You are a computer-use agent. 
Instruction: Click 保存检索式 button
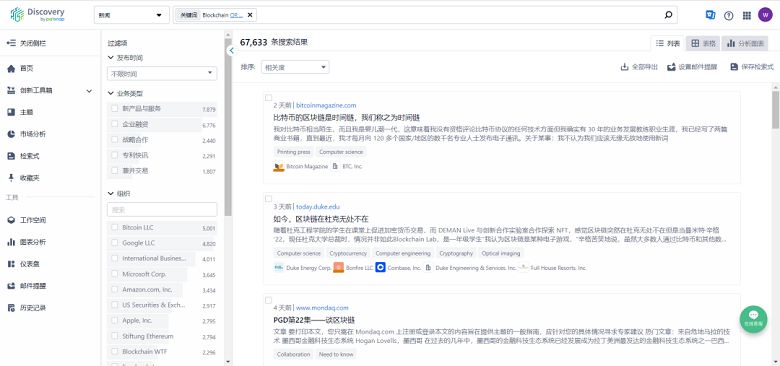click(752, 67)
